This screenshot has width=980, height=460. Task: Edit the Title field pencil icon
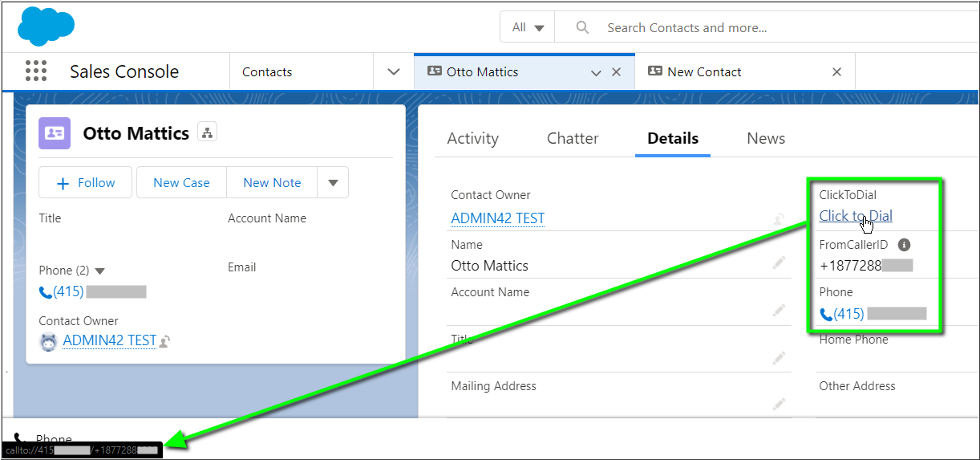click(779, 357)
